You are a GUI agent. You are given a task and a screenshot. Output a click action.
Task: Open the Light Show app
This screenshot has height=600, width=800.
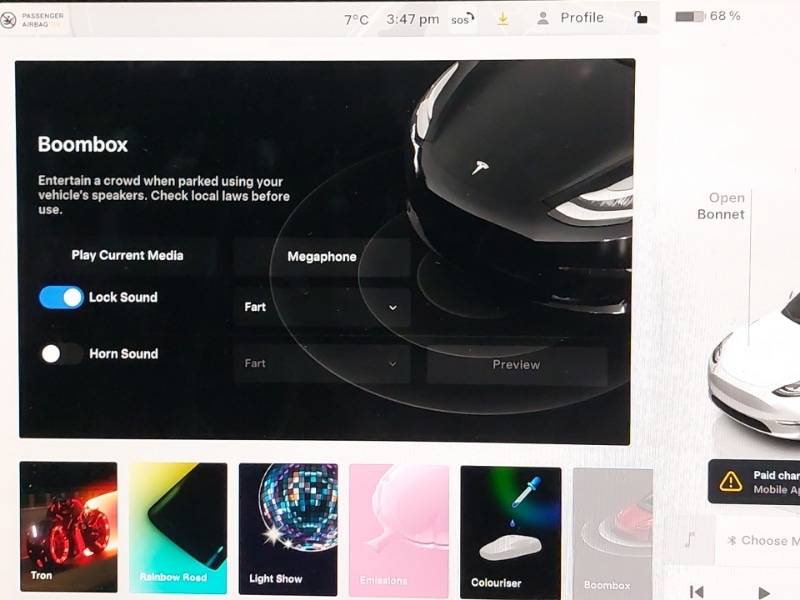pos(288,527)
